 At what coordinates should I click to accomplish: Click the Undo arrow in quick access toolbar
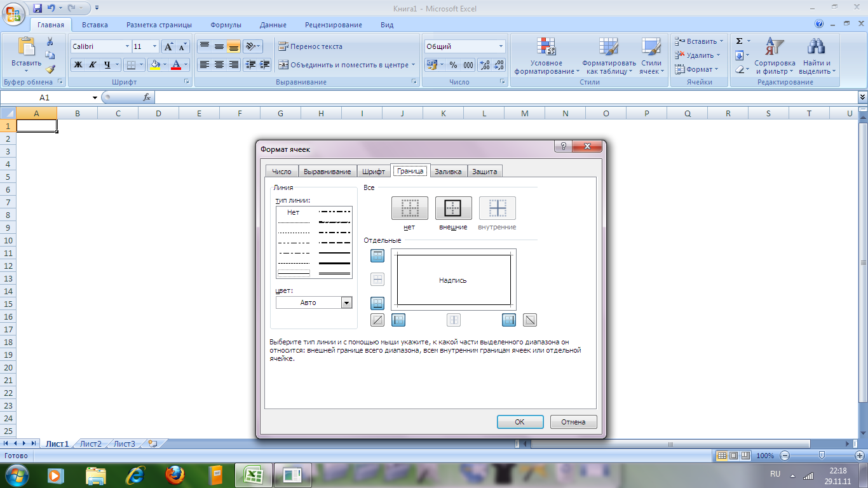click(x=51, y=8)
